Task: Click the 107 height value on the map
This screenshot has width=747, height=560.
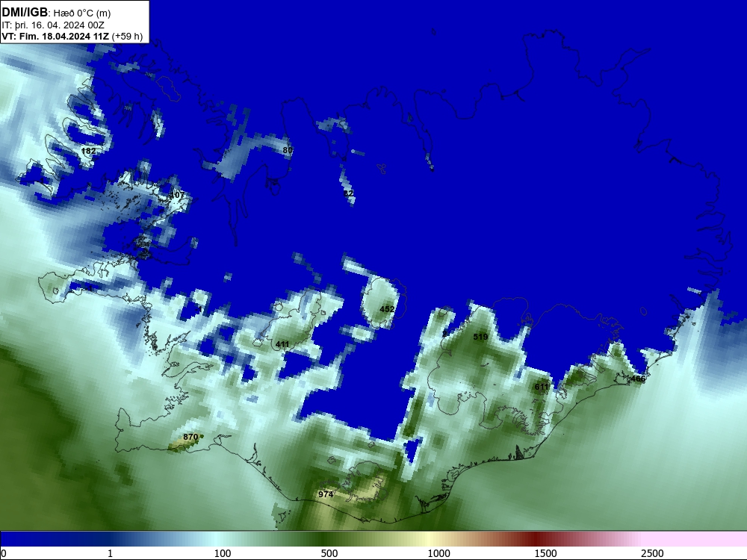Action: [177, 195]
